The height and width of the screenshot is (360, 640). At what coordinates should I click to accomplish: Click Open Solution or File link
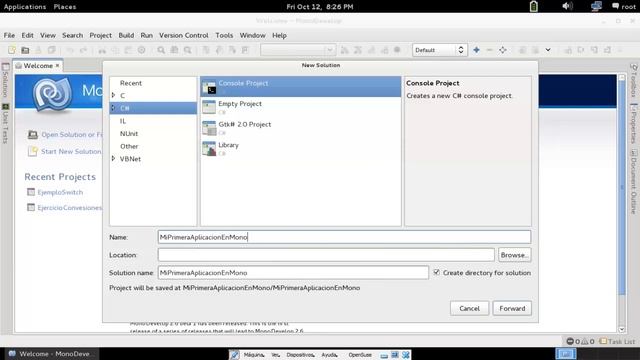(x=72, y=134)
